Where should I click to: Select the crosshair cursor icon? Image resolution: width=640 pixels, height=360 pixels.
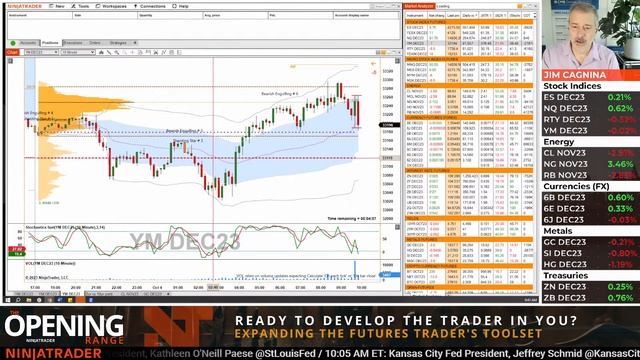(132, 52)
